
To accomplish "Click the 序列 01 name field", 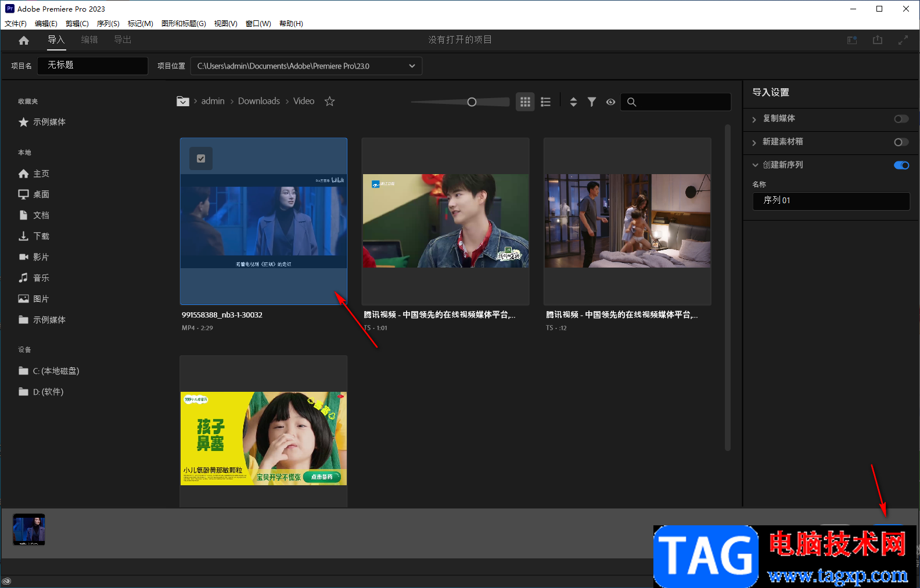I will (831, 200).
